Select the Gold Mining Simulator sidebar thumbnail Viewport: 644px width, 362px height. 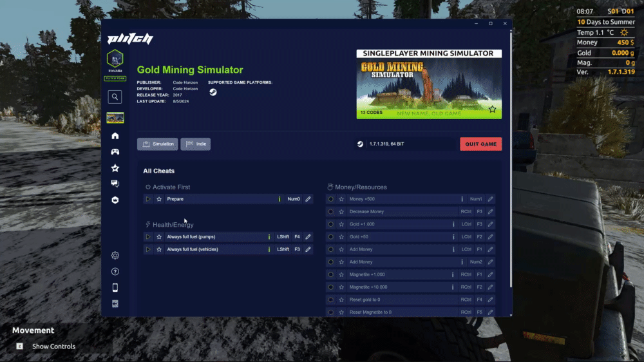115,118
